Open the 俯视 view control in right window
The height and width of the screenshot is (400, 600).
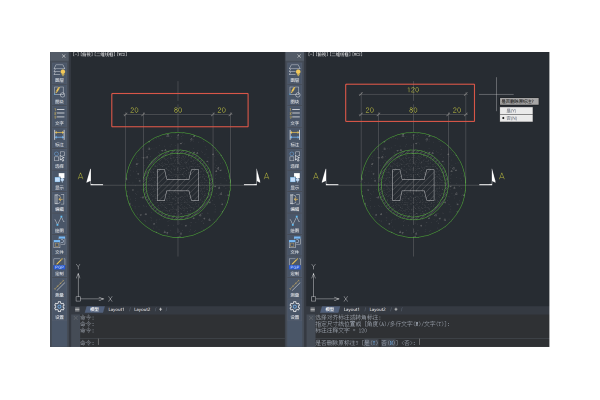coord(321,54)
